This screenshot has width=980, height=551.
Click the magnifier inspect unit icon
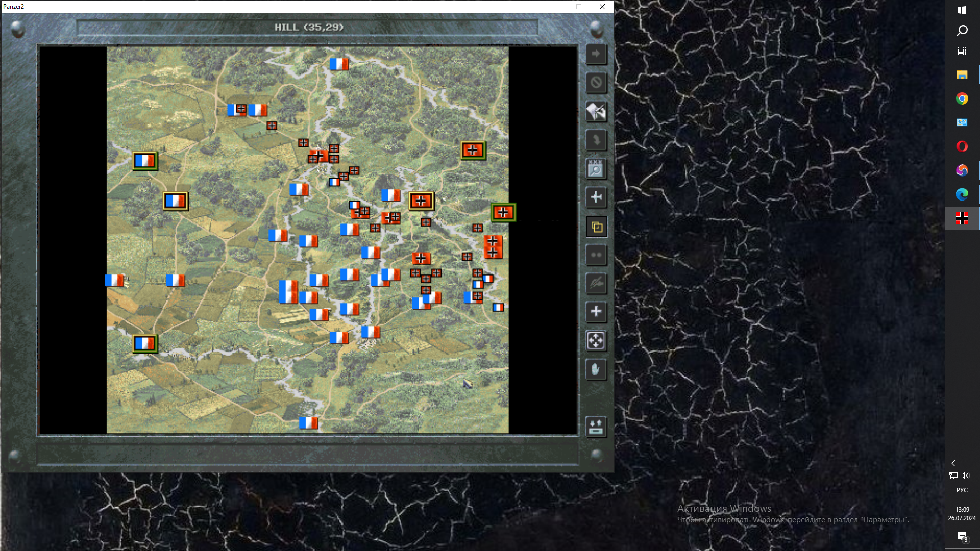click(596, 168)
